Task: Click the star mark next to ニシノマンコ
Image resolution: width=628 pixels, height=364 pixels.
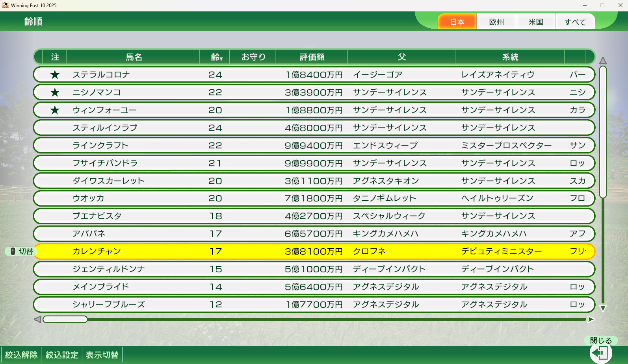Action: coord(55,92)
